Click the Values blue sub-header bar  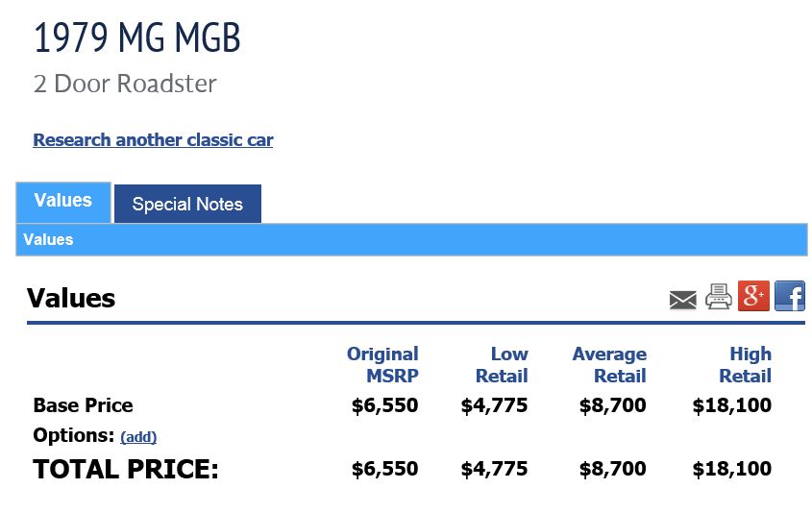tap(411, 239)
